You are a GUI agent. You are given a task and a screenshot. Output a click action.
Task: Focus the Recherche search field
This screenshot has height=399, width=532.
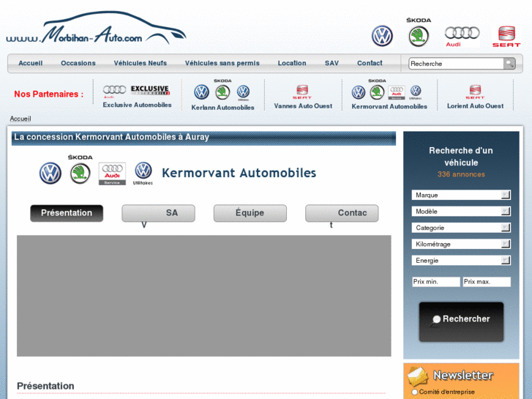click(456, 64)
